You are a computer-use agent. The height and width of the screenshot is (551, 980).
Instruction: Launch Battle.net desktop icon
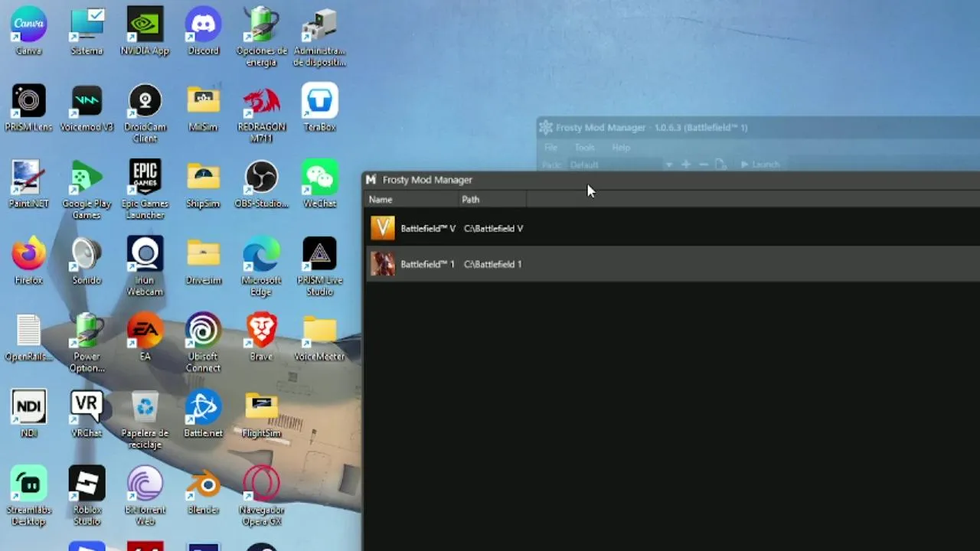coord(203,413)
